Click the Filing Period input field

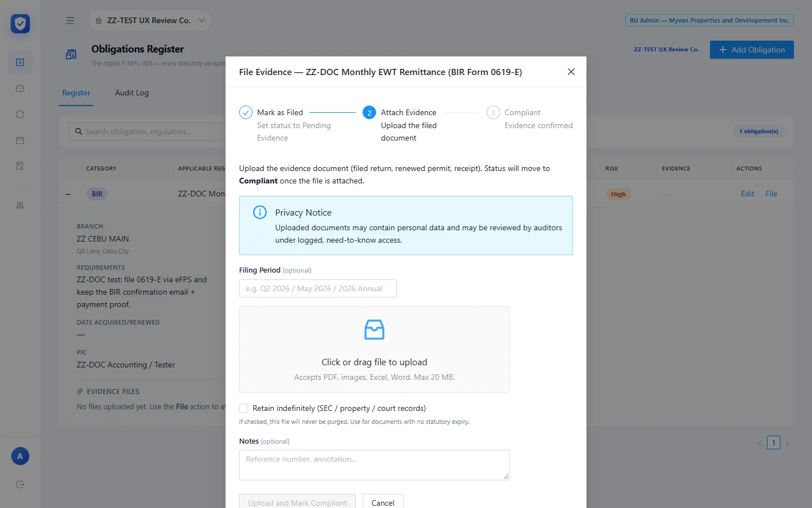click(318, 288)
